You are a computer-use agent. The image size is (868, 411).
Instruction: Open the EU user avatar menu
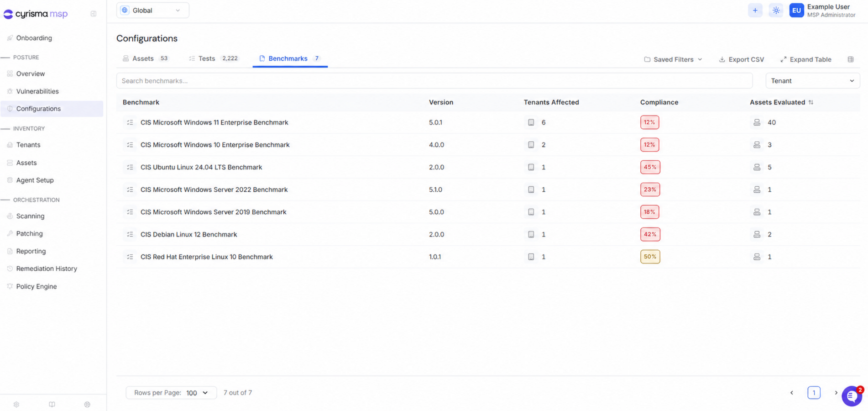796,10
